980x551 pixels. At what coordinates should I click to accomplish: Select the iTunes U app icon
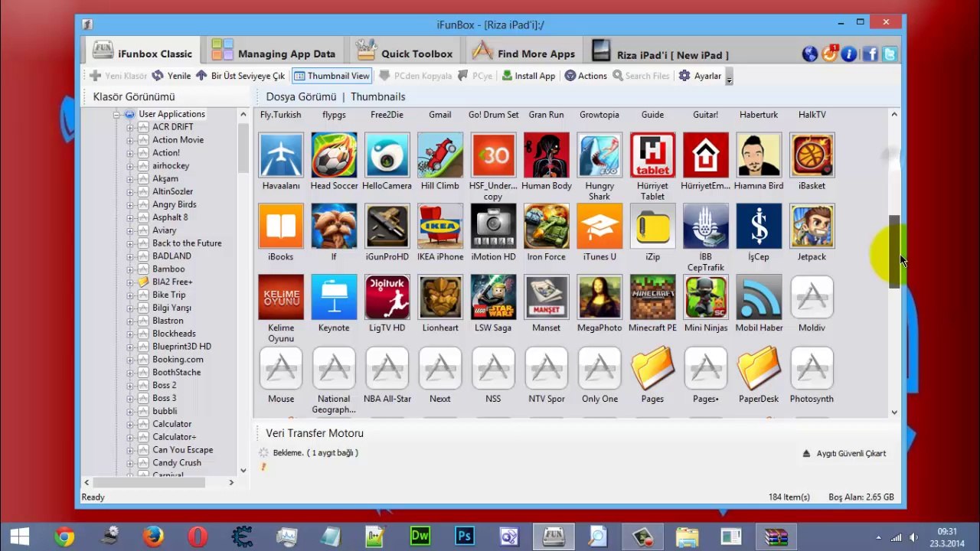pos(599,227)
